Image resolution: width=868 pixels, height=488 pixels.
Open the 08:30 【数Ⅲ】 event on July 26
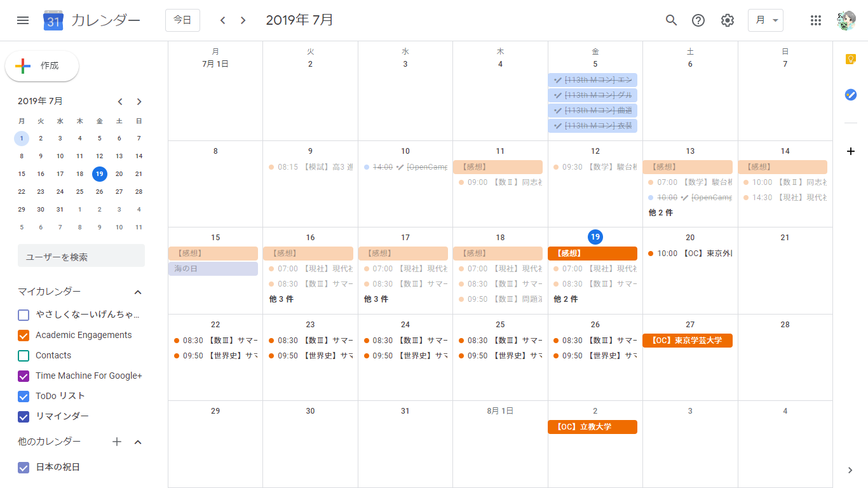click(x=593, y=341)
